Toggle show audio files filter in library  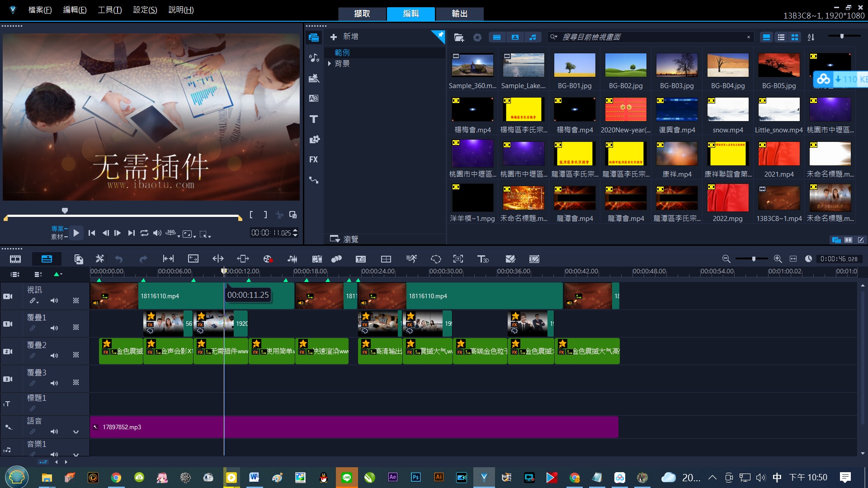(533, 38)
